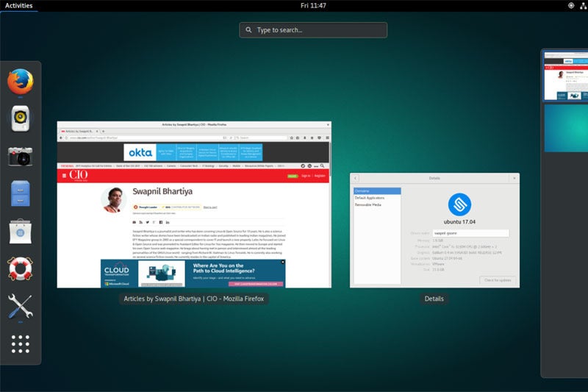Click the Activities button
The width and height of the screenshot is (588, 392).
[x=19, y=5]
